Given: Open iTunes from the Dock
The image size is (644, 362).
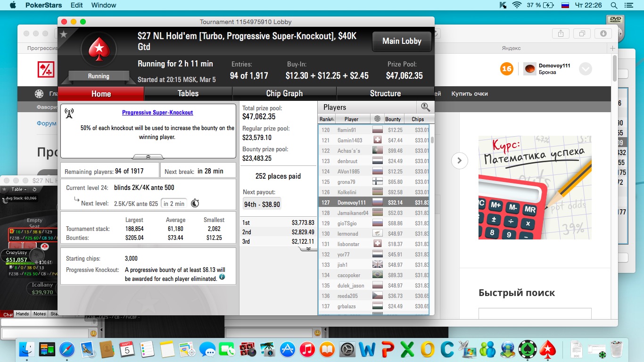Looking at the screenshot, I should (307, 350).
